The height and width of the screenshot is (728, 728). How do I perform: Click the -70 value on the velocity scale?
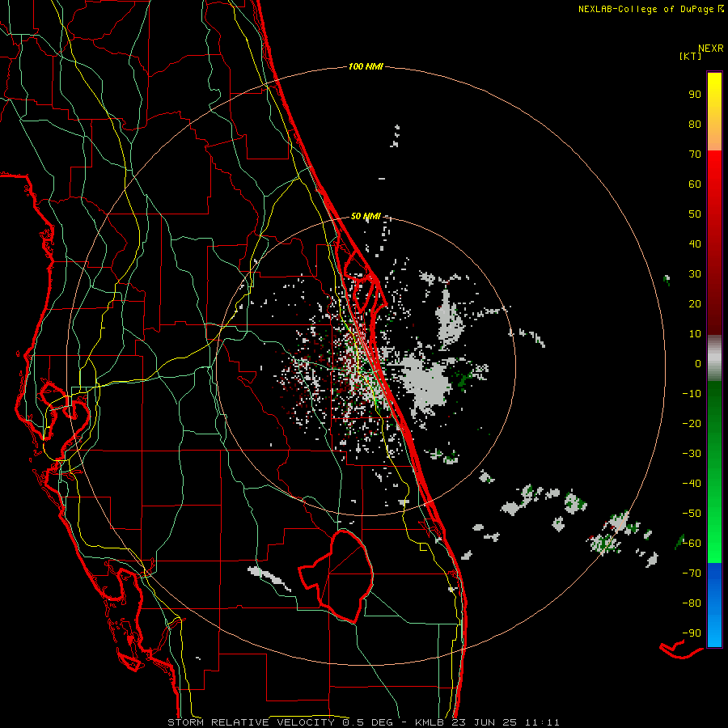coord(692,574)
